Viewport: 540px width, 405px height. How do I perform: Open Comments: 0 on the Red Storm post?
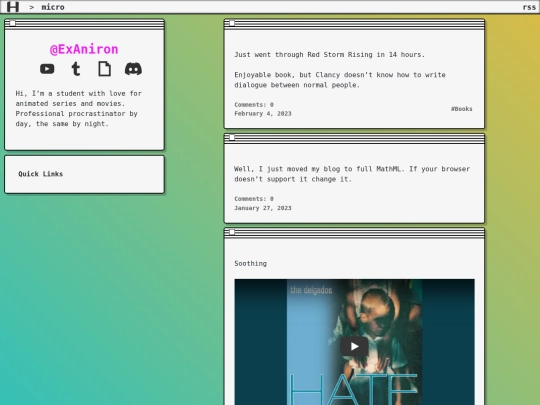[254, 104]
